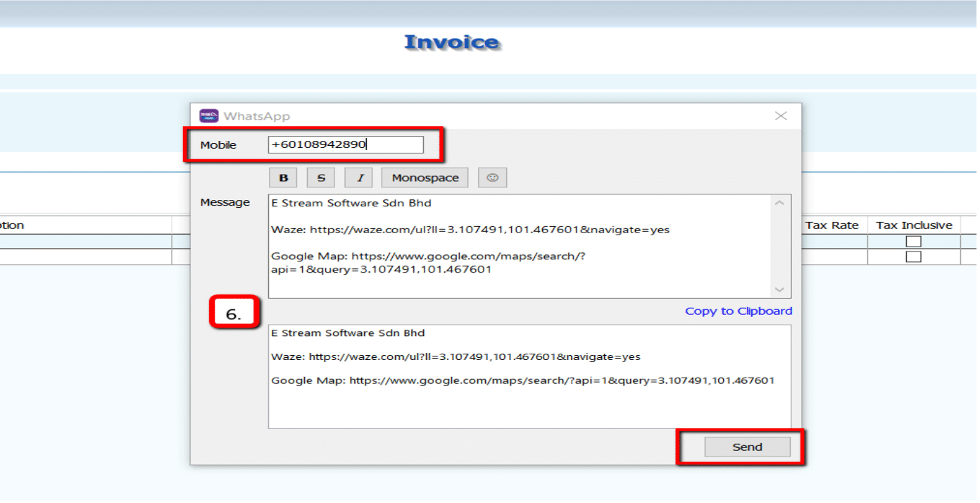
Task: Click the partially visible Description column header
Action: coord(13,225)
